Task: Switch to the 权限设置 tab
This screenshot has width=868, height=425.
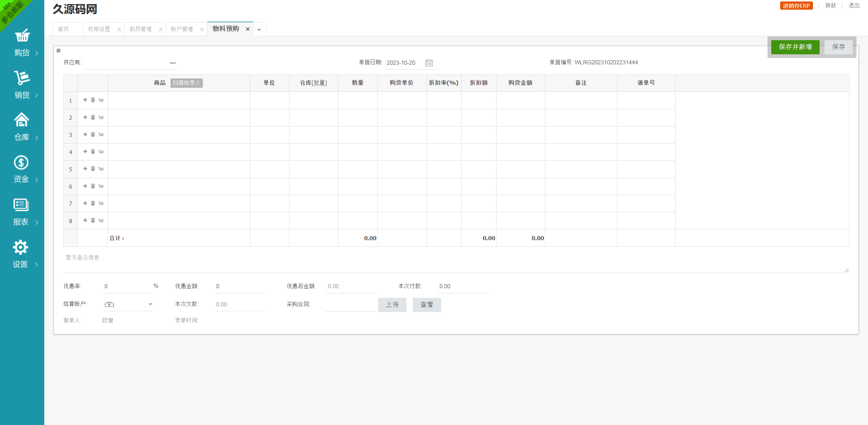Action: [x=99, y=29]
